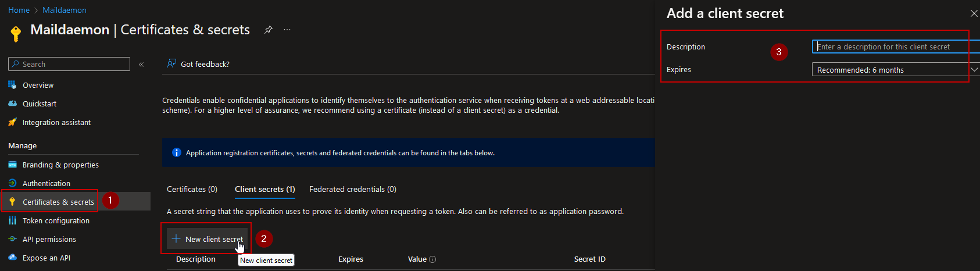Switch to Certificates (0) tab
Viewport: 980px width, 271px height.
click(x=192, y=189)
